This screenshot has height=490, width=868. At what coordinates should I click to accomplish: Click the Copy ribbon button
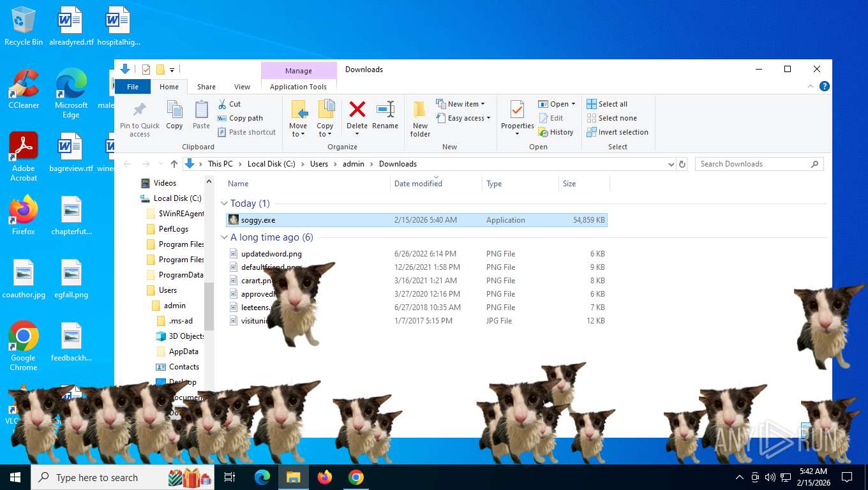tap(174, 115)
